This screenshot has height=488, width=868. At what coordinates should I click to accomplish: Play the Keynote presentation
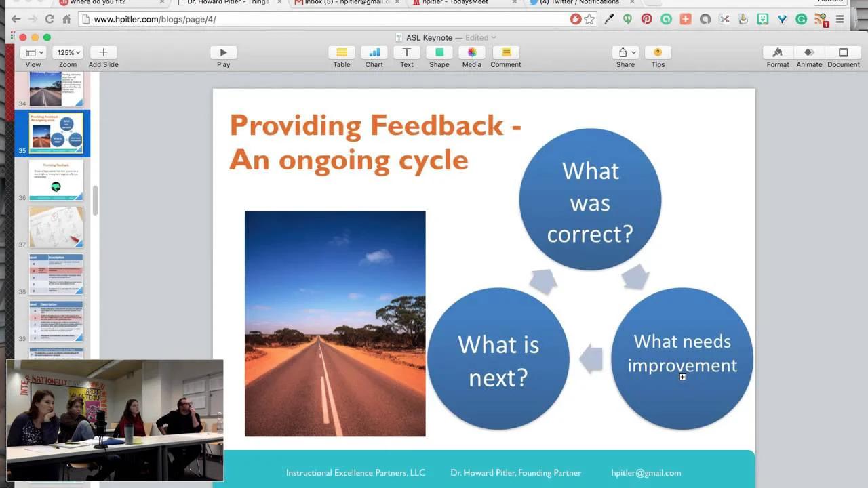click(223, 53)
